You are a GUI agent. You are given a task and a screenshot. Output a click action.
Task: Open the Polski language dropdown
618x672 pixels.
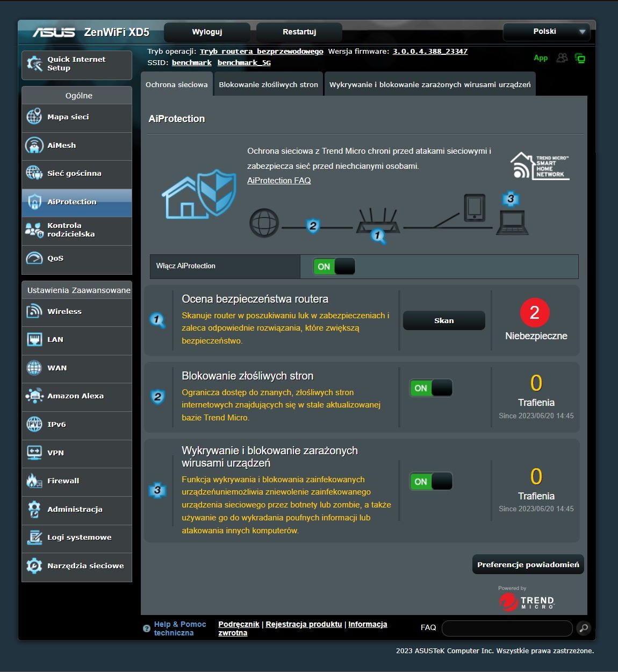tap(547, 32)
